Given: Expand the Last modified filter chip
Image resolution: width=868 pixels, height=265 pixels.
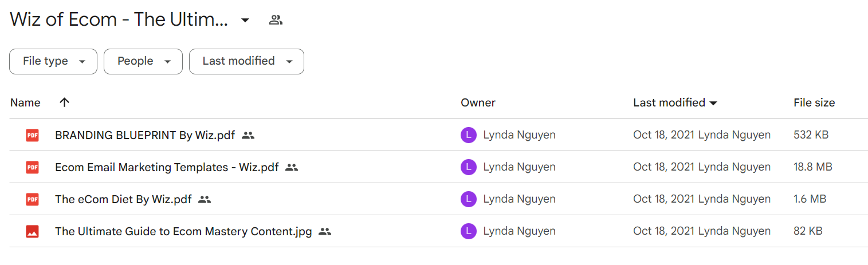Looking at the screenshot, I should point(246,61).
